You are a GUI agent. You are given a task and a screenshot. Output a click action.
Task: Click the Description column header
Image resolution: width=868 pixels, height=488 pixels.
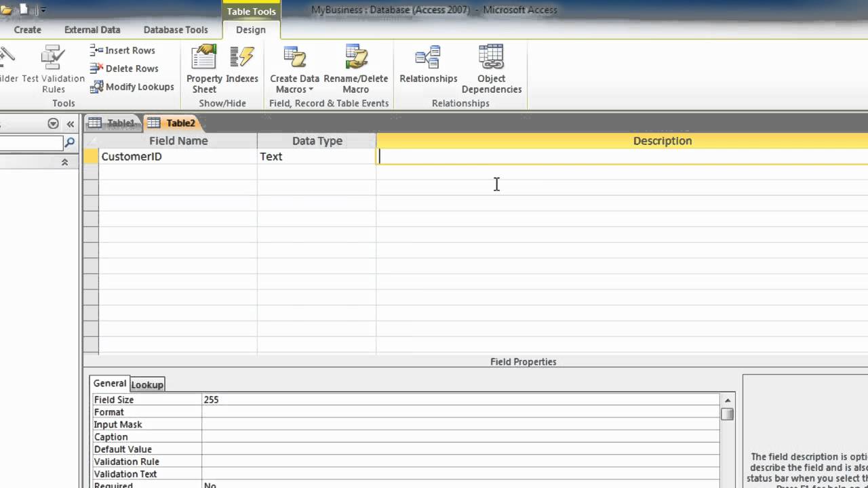click(x=622, y=141)
